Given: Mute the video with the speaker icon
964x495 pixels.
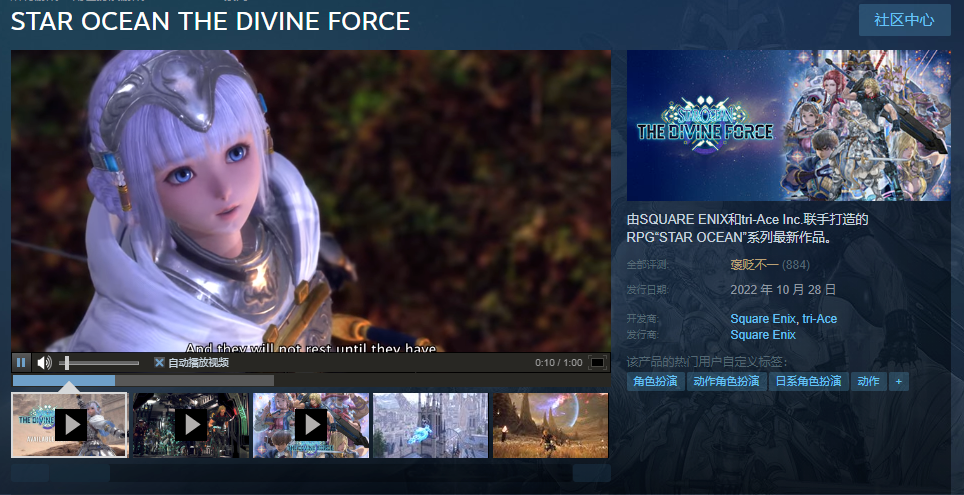Looking at the screenshot, I should [x=44, y=363].
